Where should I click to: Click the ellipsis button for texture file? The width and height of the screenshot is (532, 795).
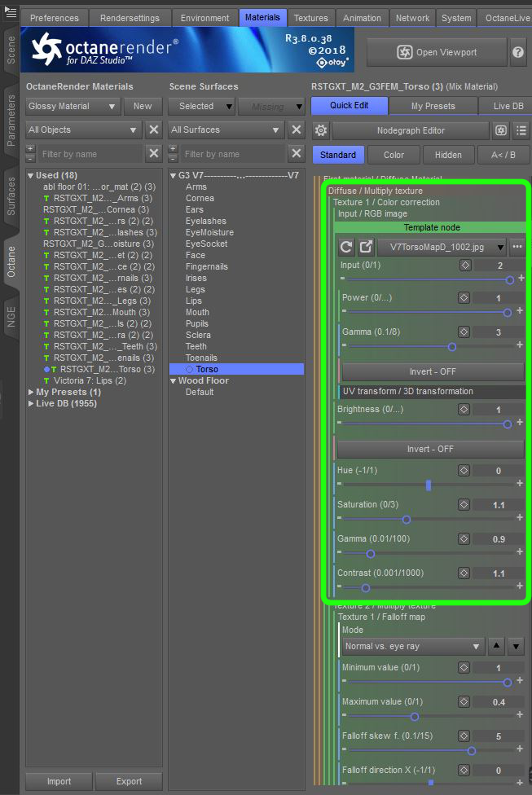(x=517, y=247)
